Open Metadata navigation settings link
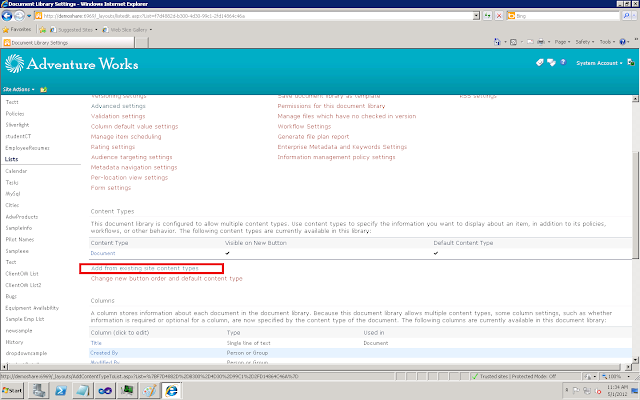Screen dimensions: 640x400 pyautogui.click(x=134, y=167)
